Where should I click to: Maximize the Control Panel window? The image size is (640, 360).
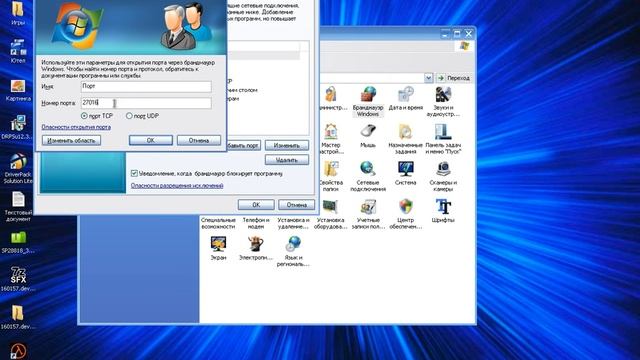pos(457,34)
